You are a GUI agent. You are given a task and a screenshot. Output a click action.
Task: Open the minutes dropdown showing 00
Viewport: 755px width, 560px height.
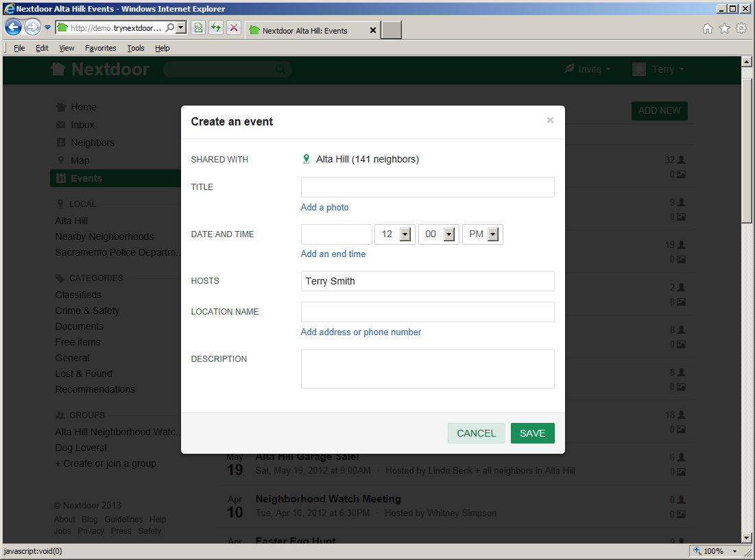click(439, 234)
